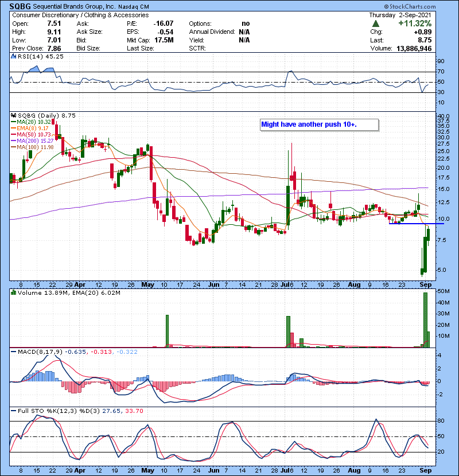
Task: Click the SQBG (Daily) 8.75 chart label
Action: point(46,116)
